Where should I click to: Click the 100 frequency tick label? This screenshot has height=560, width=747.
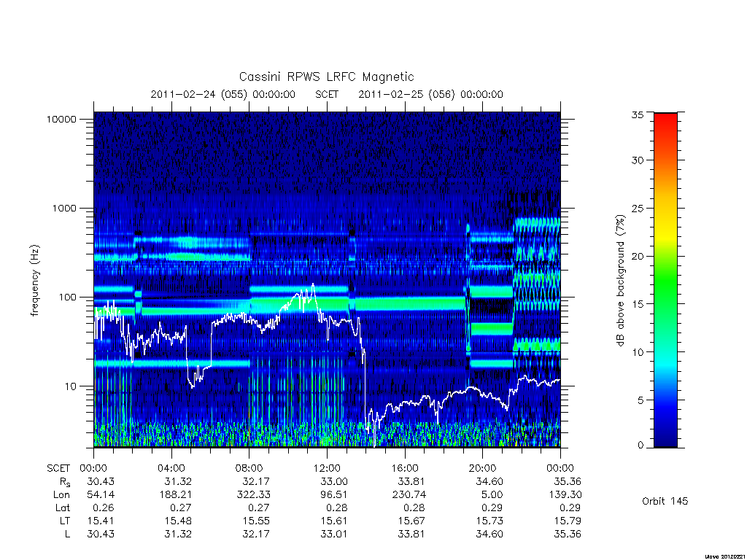click(67, 297)
